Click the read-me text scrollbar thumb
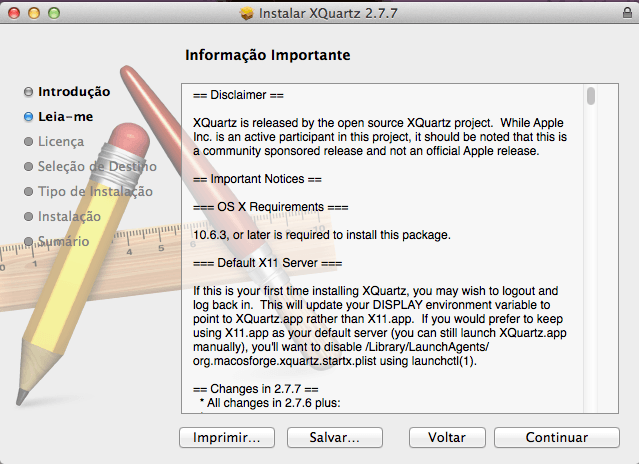The width and height of the screenshot is (639, 464). click(x=591, y=96)
